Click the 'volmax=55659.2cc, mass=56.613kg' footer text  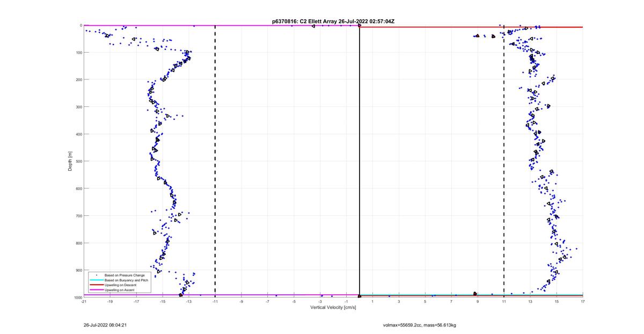point(419,325)
